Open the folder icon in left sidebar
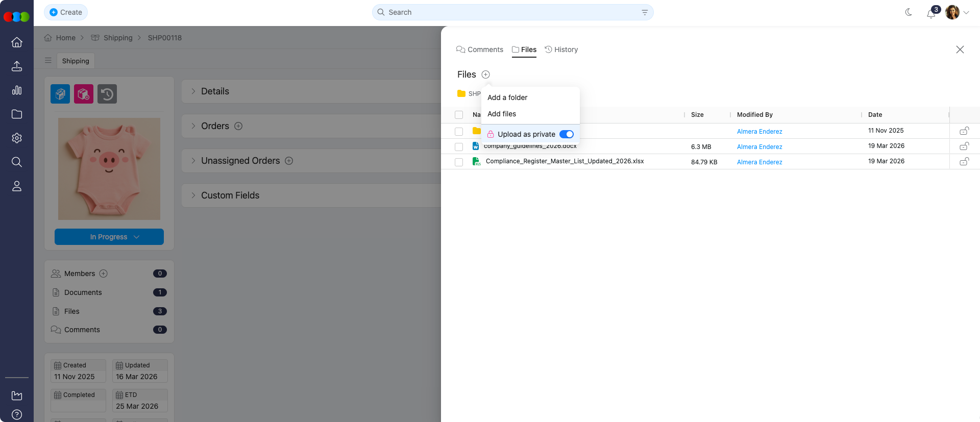This screenshot has height=422, width=980. 17,114
